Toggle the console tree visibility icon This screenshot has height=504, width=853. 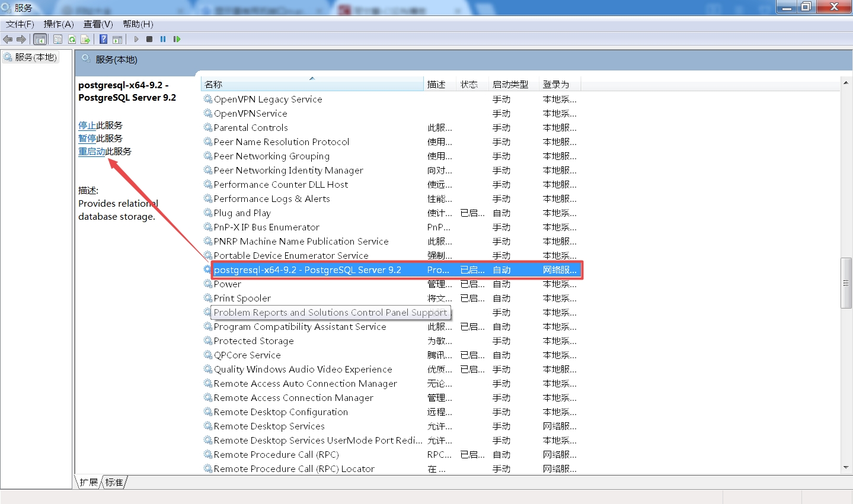[x=40, y=39]
